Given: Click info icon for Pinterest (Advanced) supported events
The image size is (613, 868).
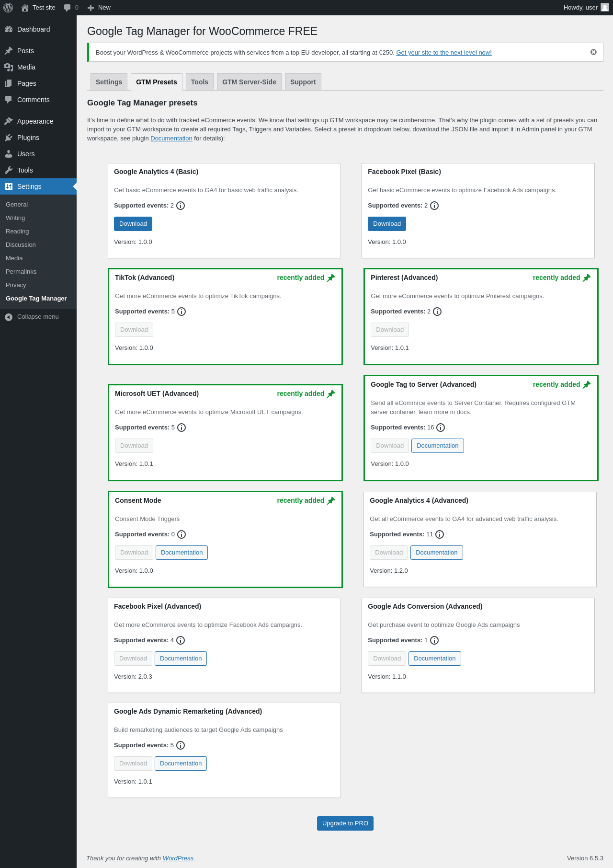Looking at the screenshot, I should pos(437,312).
